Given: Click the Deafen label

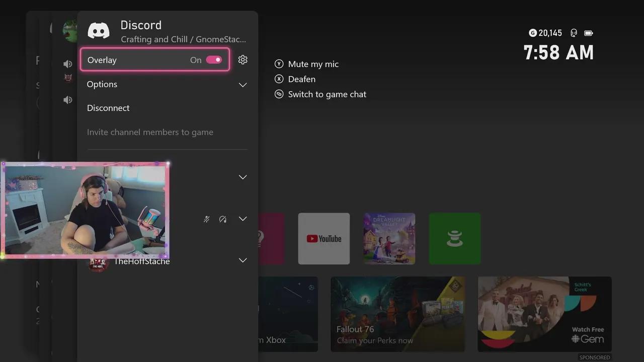Looking at the screenshot, I should (x=302, y=79).
